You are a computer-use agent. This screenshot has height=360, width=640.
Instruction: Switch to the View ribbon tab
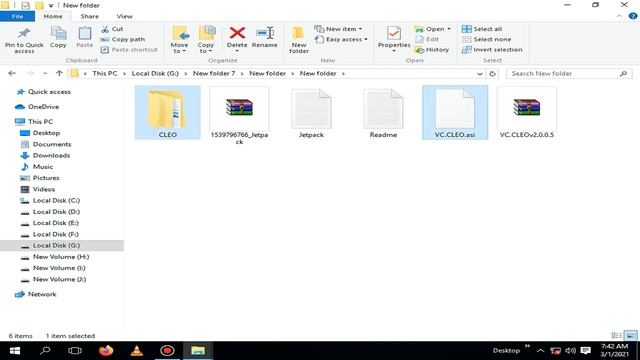[124, 16]
